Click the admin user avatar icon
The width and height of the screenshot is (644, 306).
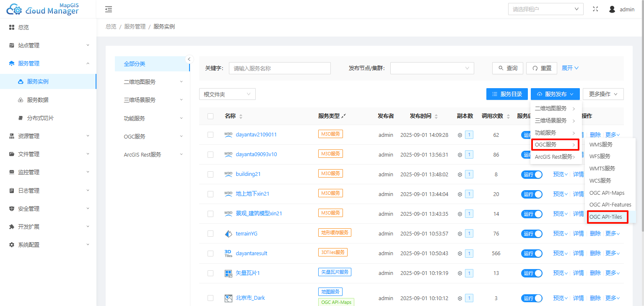(612, 9)
